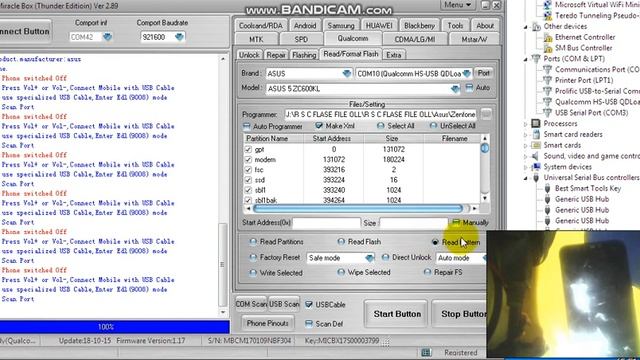Open Phone Pinouts

pos(267,323)
